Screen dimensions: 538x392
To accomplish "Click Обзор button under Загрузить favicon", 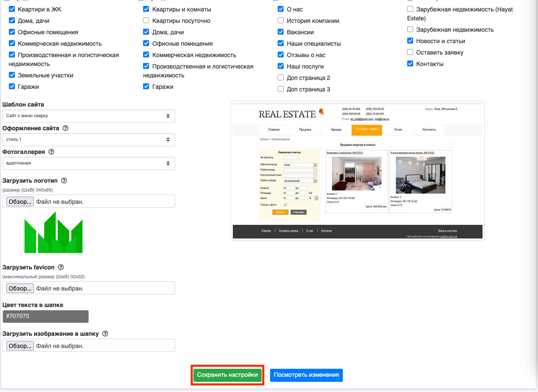I will click(20, 288).
